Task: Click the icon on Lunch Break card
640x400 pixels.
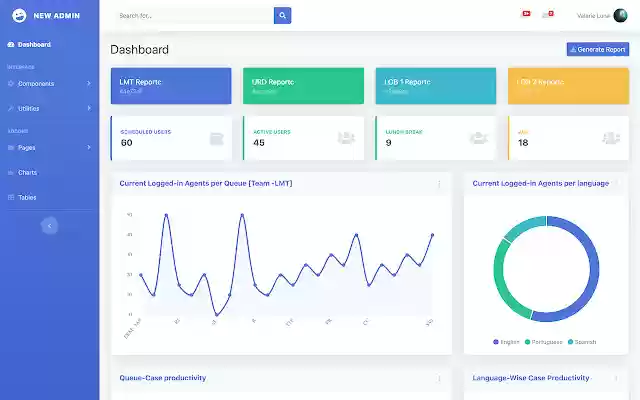Action: [x=479, y=138]
